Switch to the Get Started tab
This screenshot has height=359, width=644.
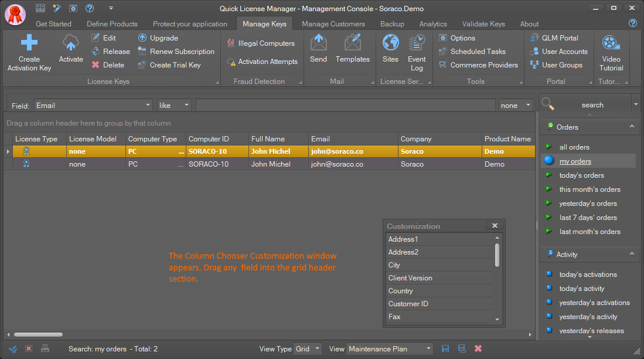coord(53,24)
